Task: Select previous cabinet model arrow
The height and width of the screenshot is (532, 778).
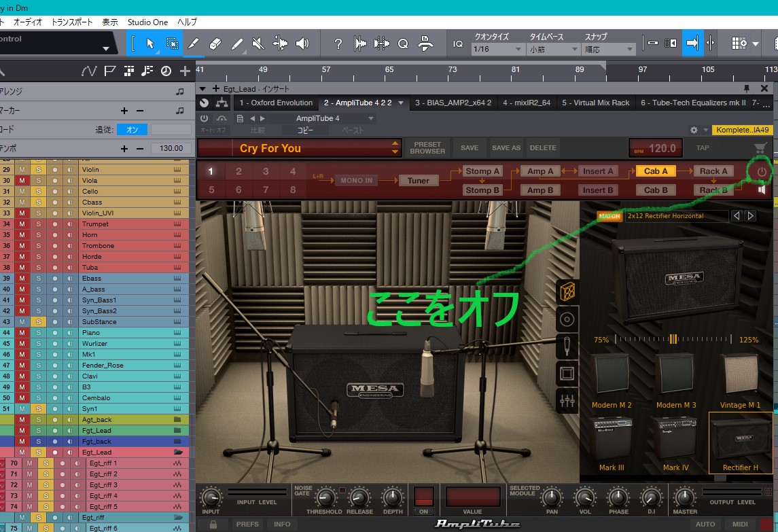Action: (x=737, y=216)
